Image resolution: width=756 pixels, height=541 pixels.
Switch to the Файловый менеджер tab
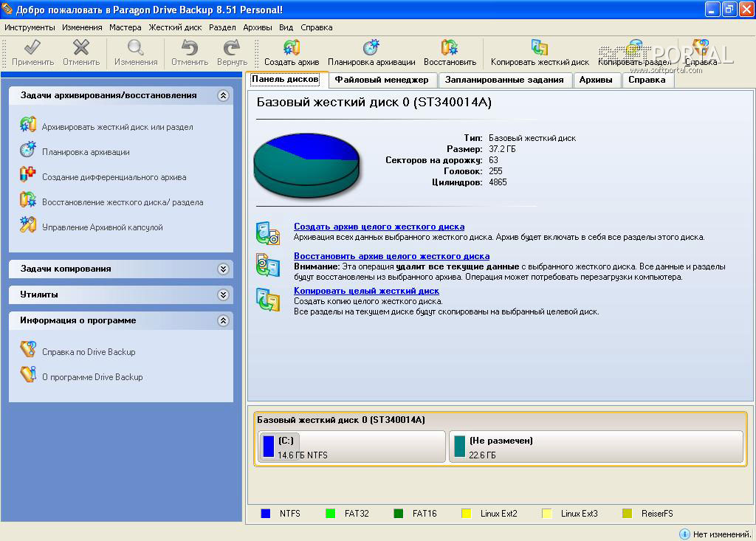(382, 80)
